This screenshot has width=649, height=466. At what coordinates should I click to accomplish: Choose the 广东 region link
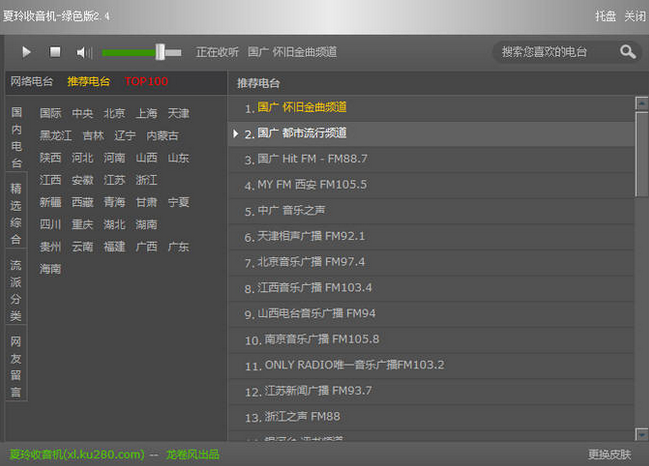click(x=178, y=247)
